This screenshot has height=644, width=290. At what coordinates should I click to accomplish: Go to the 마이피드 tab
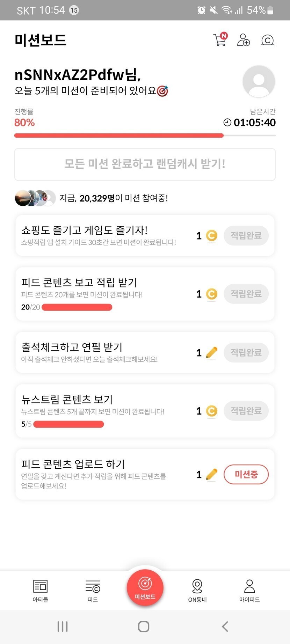[x=249, y=590]
